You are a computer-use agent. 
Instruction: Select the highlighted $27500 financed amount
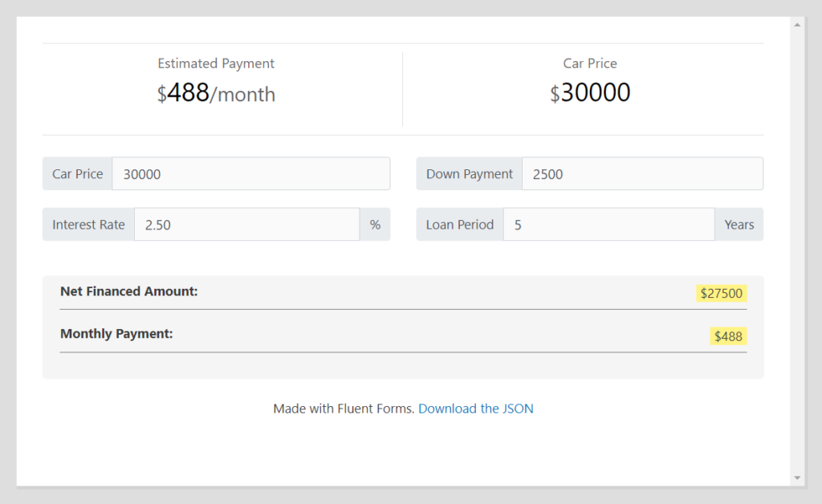pos(722,293)
